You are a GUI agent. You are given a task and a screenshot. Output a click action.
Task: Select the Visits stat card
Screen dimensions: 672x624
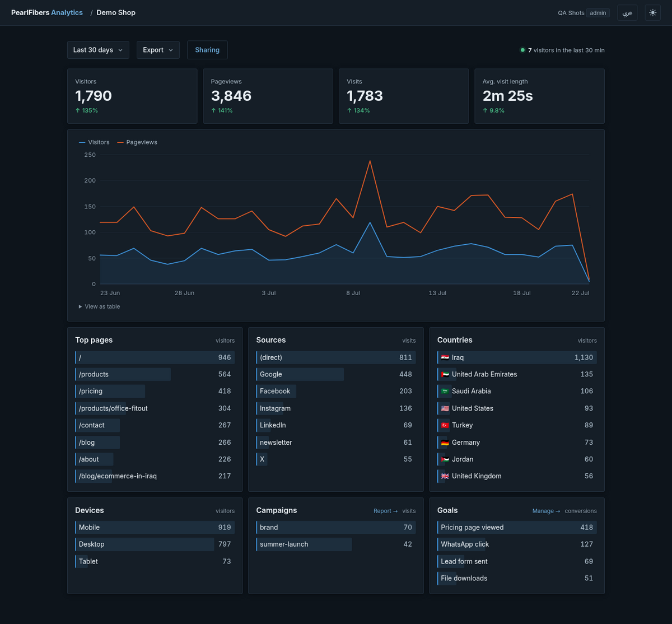click(x=404, y=96)
